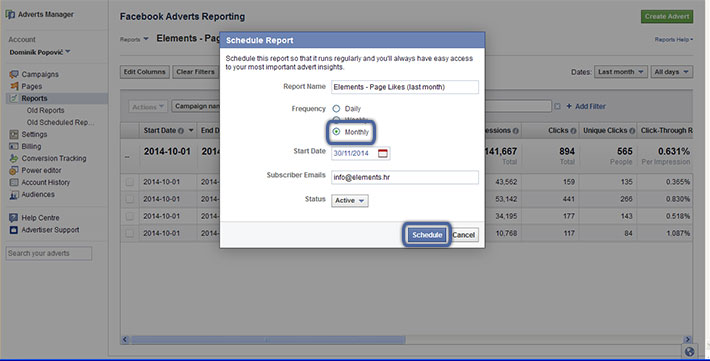
Task: Tick the checkbox for row with 441 clicks
Action: point(130,199)
